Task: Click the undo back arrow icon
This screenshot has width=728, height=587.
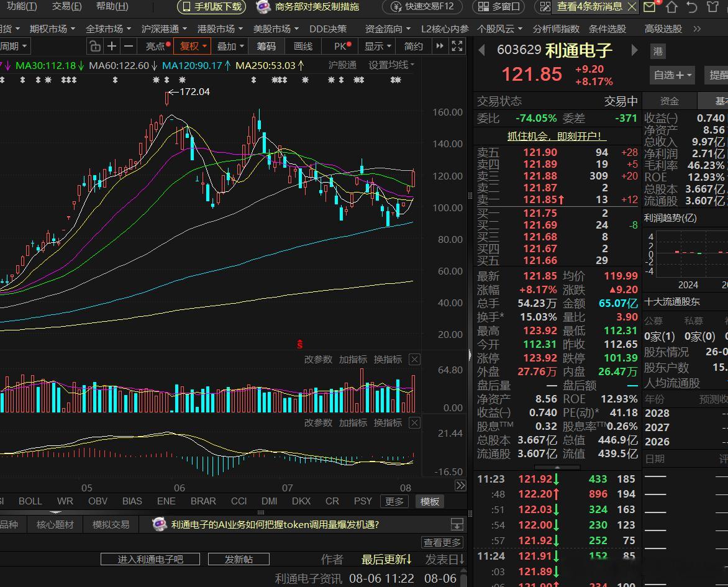Action: pyautogui.click(x=692, y=6)
